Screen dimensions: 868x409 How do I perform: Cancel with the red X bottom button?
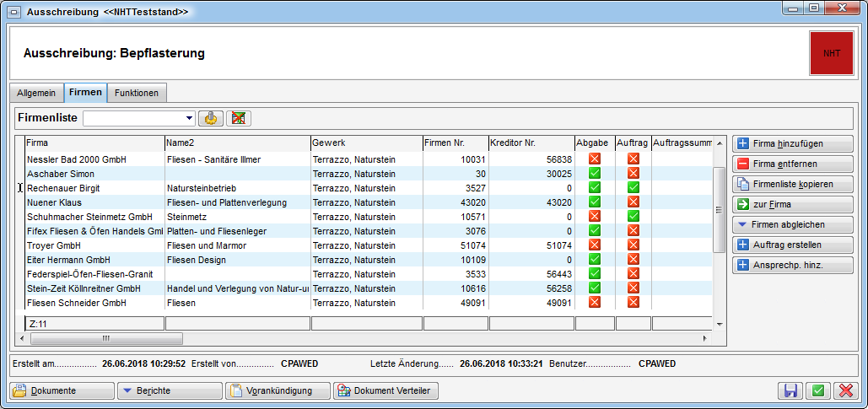click(x=845, y=390)
